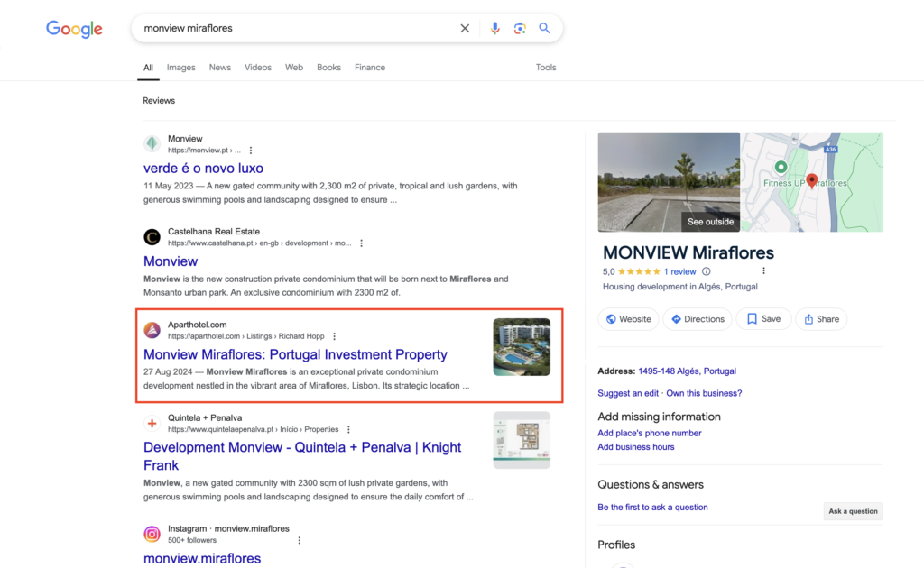Image resolution: width=924 pixels, height=568 pixels.
Task: Open the Tools menu
Action: pyautogui.click(x=546, y=68)
